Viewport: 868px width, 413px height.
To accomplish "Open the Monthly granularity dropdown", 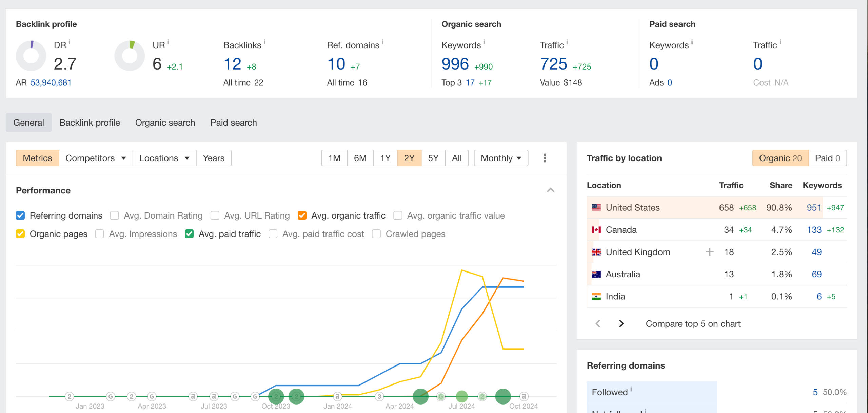I will tap(501, 158).
